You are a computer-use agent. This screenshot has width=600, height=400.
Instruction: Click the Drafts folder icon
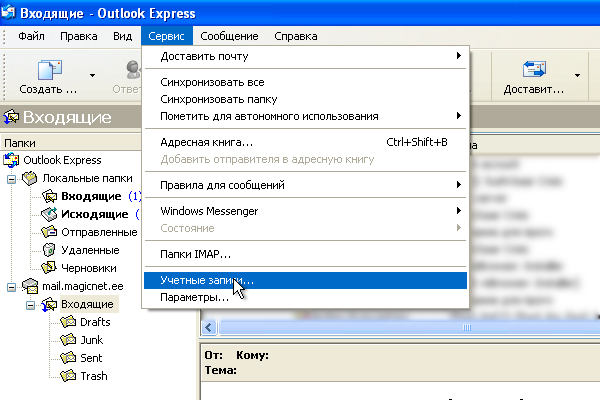point(68,322)
